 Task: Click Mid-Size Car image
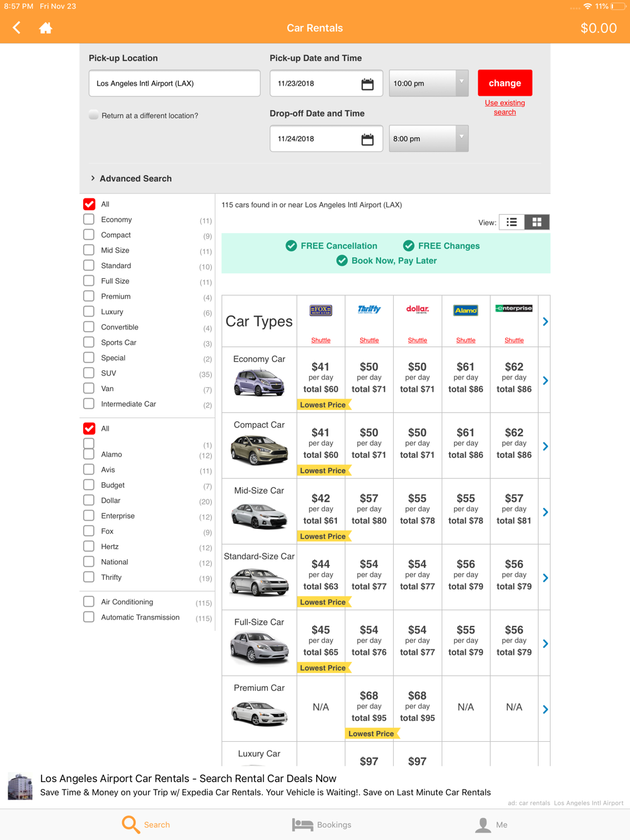point(259,515)
